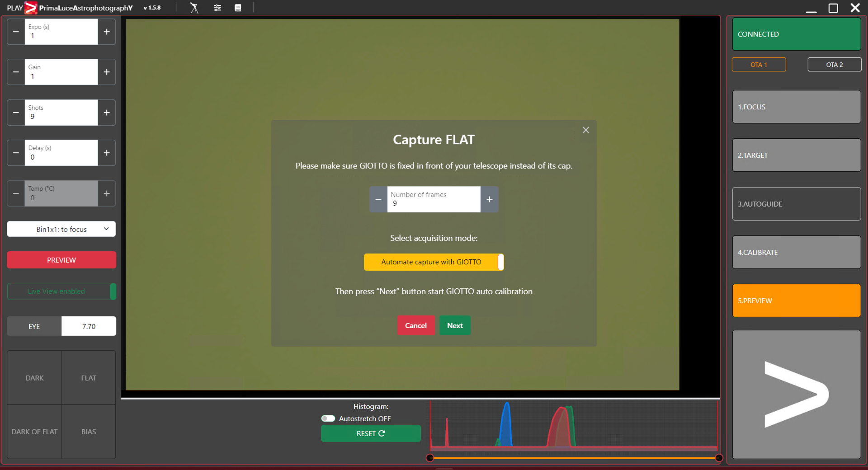Image resolution: width=868 pixels, height=470 pixels.
Task: Decrease Expo value with minus button
Action: (x=16, y=32)
